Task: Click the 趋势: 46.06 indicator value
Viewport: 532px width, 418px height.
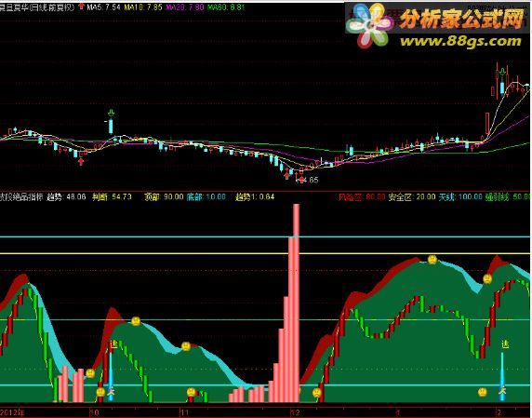Action: click(x=66, y=196)
